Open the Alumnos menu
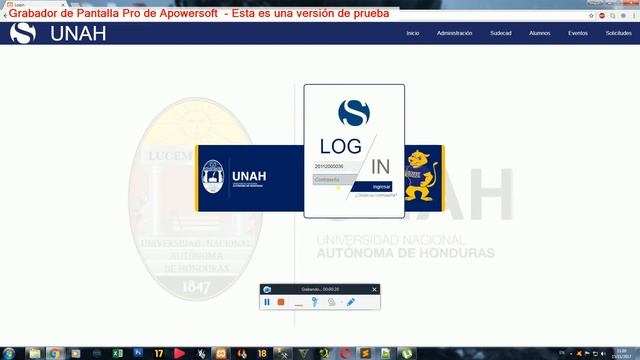This screenshot has width=640, height=360. pos(540,33)
